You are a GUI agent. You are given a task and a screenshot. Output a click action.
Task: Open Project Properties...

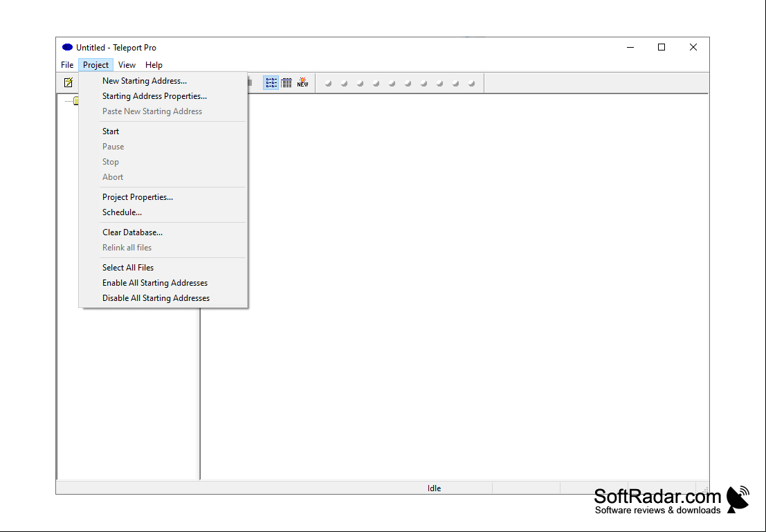coord(163,197)
